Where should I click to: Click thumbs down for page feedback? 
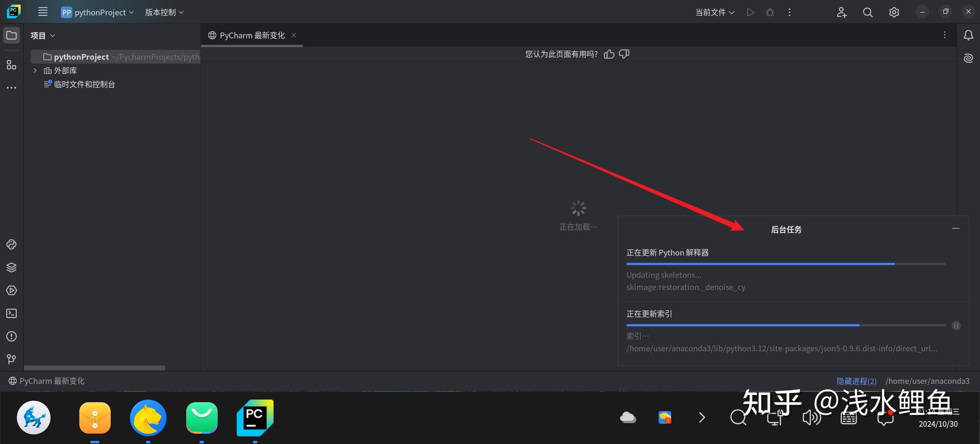tap(624, 54)
